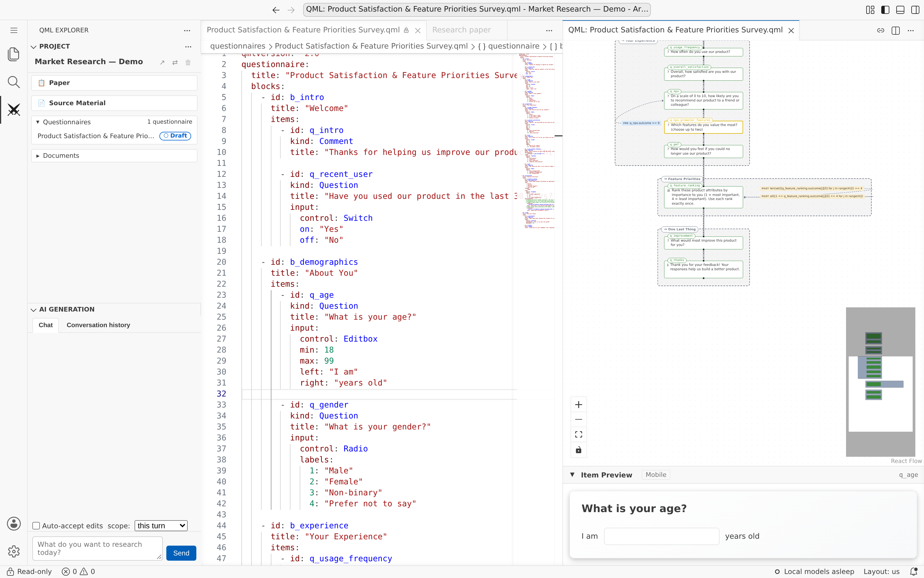Open QML EXPLORER more actions menu
Image resolution: width=924 pixels, height=578 pixels.
click(187, 30)
